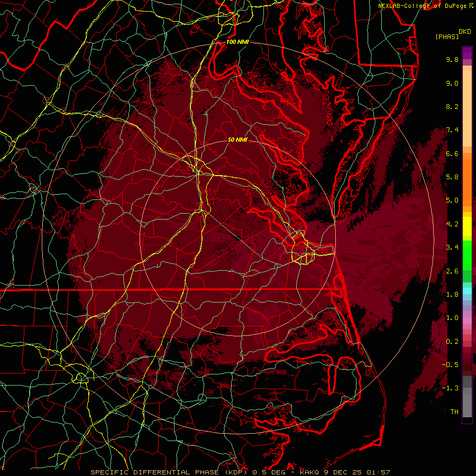Click the 50 NMI range ring label
Screen dimensions: 476x476
click(x=237, y=140)
